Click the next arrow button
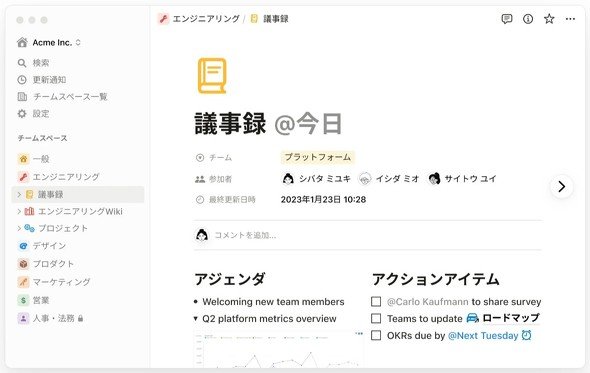Viewport: 590px width, 373px height. pos(561,186)
